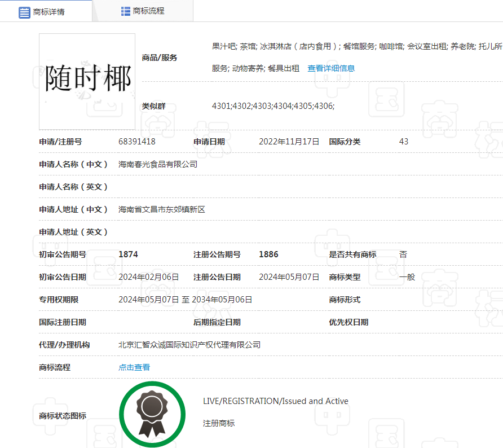Click the 申请/注册号 label

61,142
